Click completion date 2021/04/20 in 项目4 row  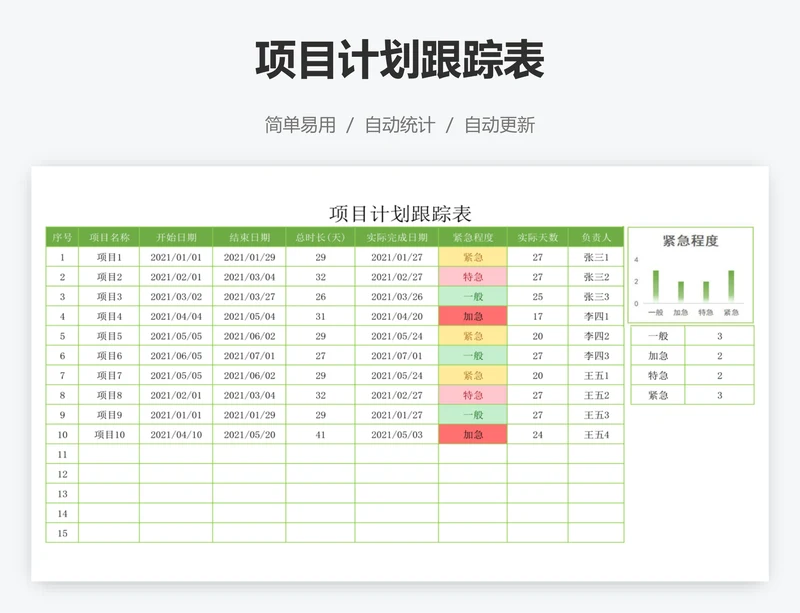[397, 316]
